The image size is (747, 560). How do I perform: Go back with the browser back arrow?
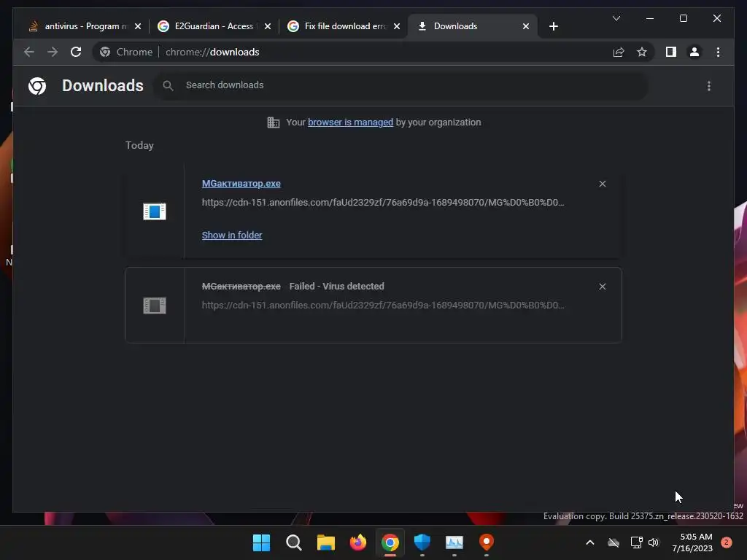tap(29, 52)
